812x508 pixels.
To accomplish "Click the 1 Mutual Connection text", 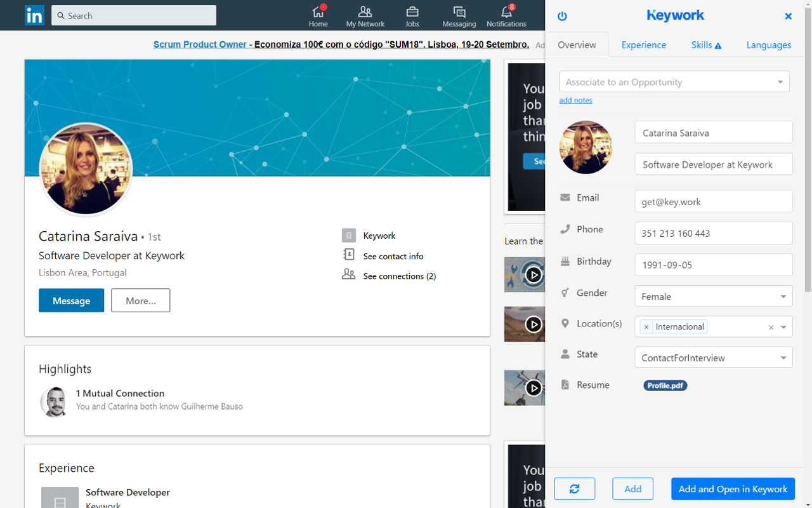I will (120, 393).
